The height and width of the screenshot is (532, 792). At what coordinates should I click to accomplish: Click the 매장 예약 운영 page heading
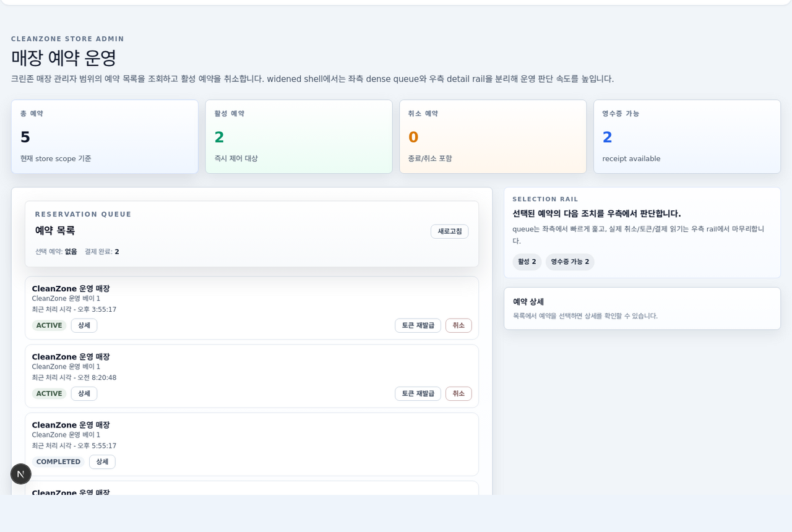pos(64,58)
